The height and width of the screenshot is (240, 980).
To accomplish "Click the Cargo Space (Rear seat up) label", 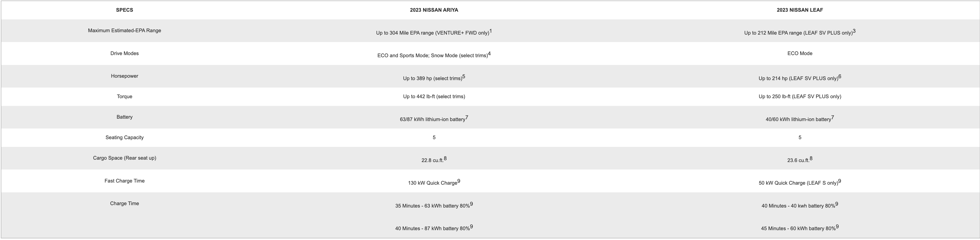I will tap(124, 158).
